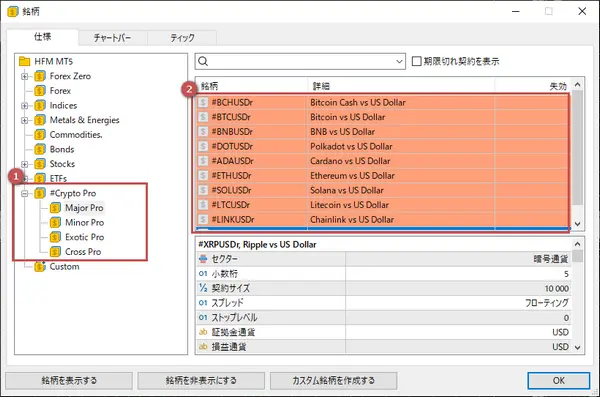Expand the Indices tree node
This screenshot has width=600, height=397.
(25, 105)
